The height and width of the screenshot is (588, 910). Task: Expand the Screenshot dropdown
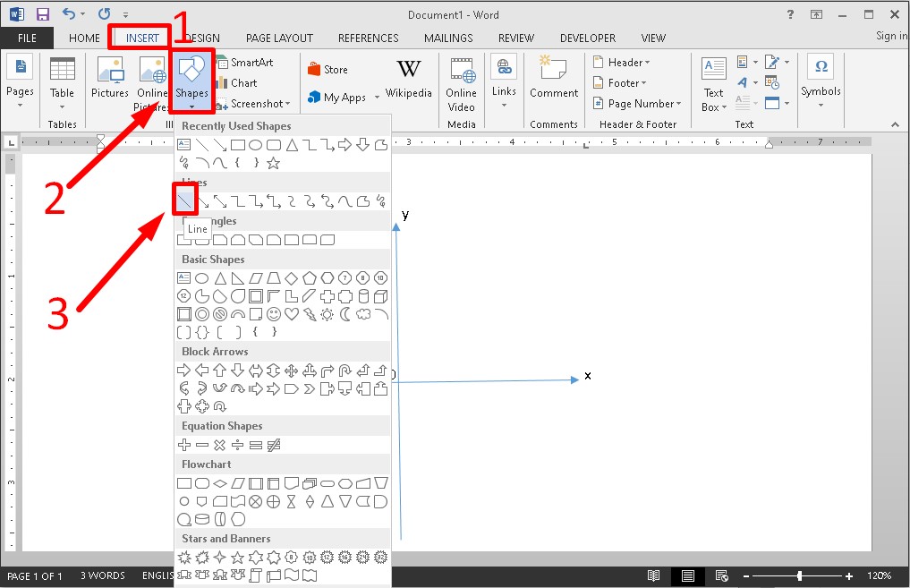[254, 104]
